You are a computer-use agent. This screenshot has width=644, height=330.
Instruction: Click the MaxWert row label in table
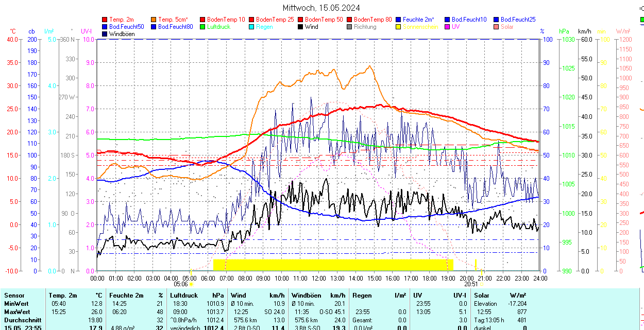click(17, 312)
